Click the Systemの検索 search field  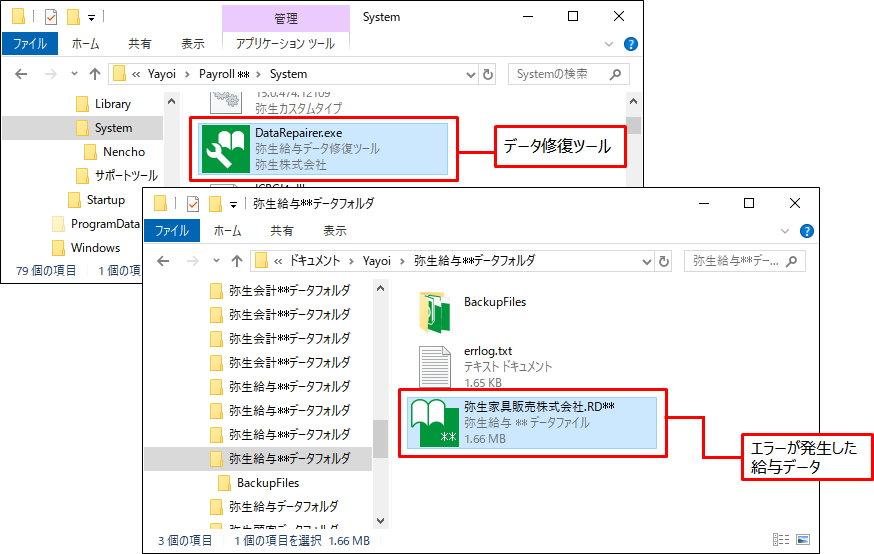point(569,74)
